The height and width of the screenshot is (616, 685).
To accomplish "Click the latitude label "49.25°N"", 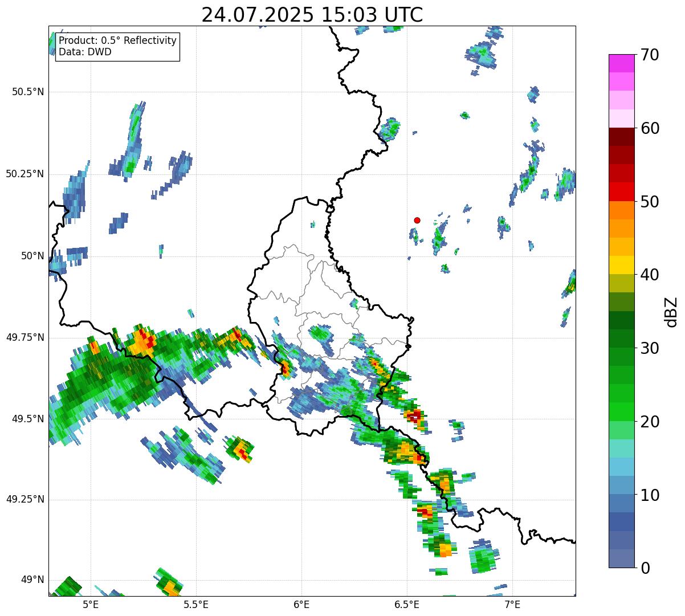I will tap(25, 499).
